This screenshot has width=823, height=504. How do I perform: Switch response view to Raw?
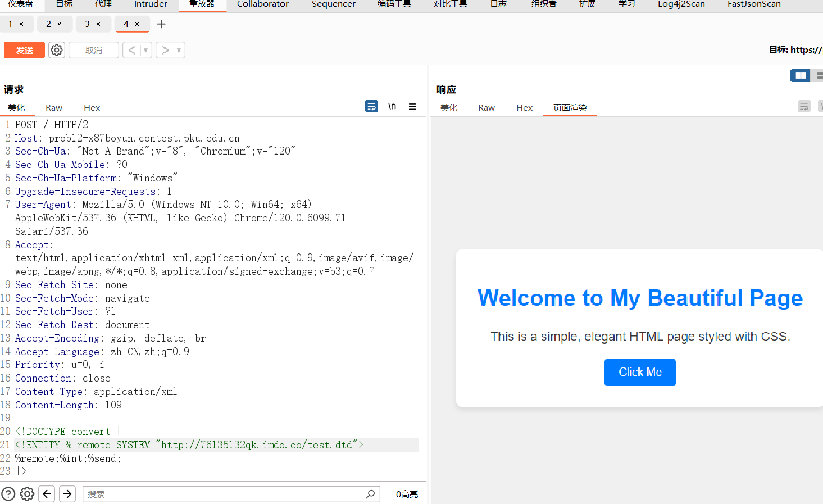click(x=486, y=108)
